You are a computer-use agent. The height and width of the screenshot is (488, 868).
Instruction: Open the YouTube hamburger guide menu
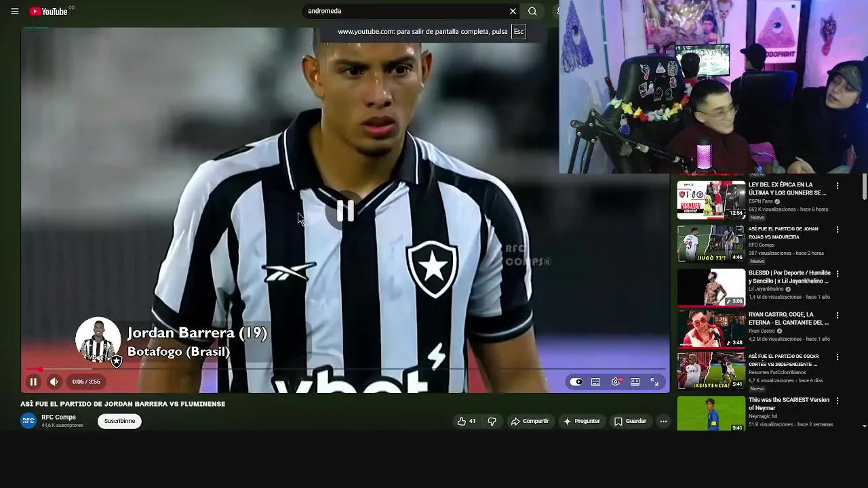click(x=14, y=11)
